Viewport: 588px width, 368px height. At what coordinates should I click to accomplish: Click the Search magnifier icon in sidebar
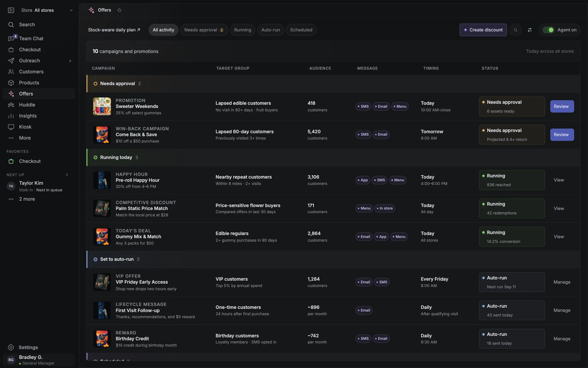pyautogui.click(x=11, y=25)
